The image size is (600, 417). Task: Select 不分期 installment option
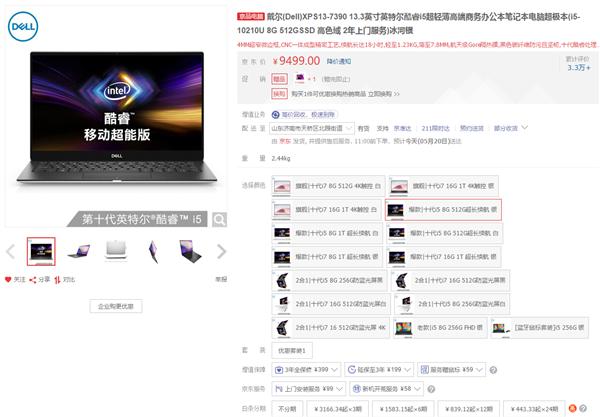[287, 409]
